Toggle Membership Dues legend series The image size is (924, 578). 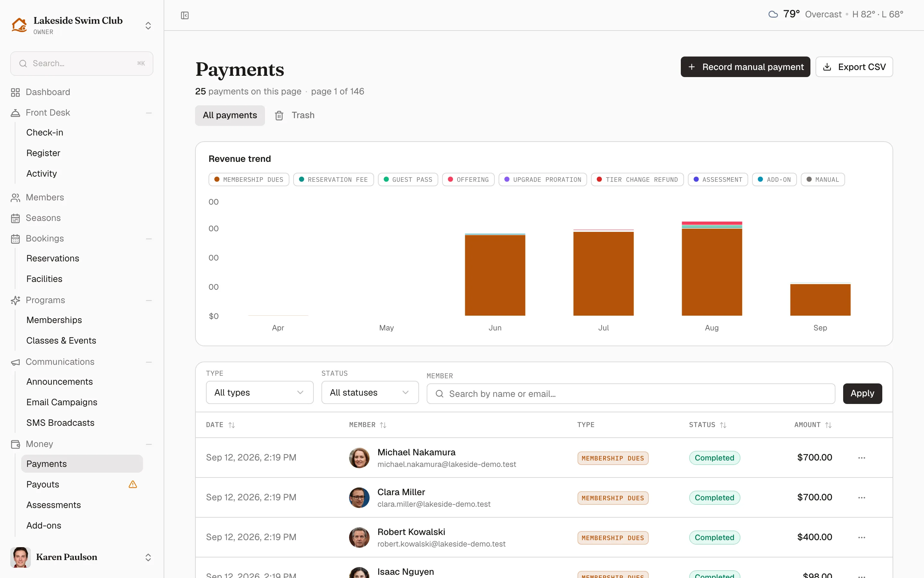pos(249,180)
